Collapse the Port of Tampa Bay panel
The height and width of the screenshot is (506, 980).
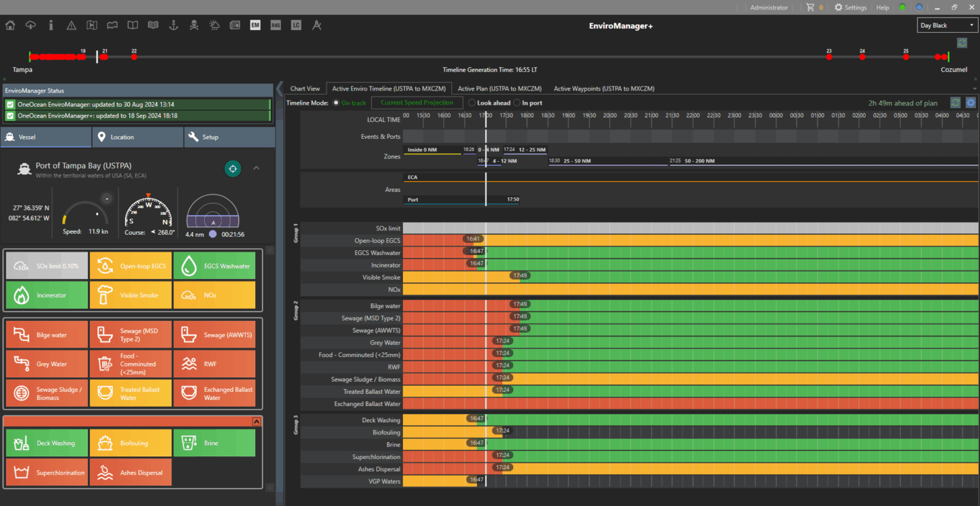[x=257, y=168]
